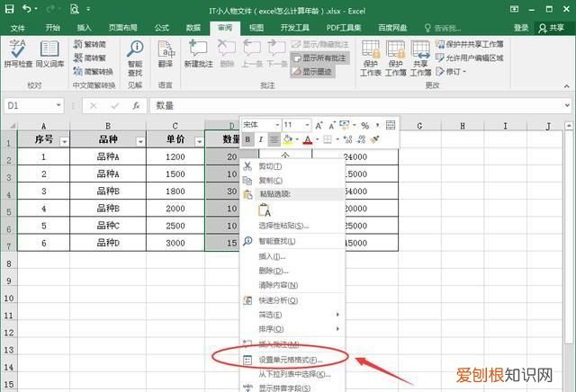Toggle 显示所有批注 show all comments
The height and width of the screenshot is (392, 576).
pos(319,58)
